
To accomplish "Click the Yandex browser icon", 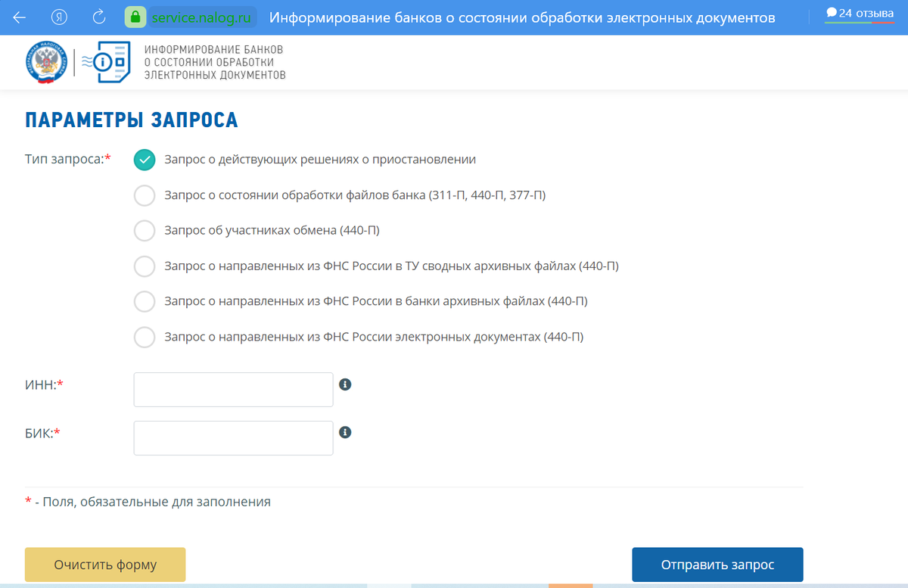I will [x=58, y=17].
